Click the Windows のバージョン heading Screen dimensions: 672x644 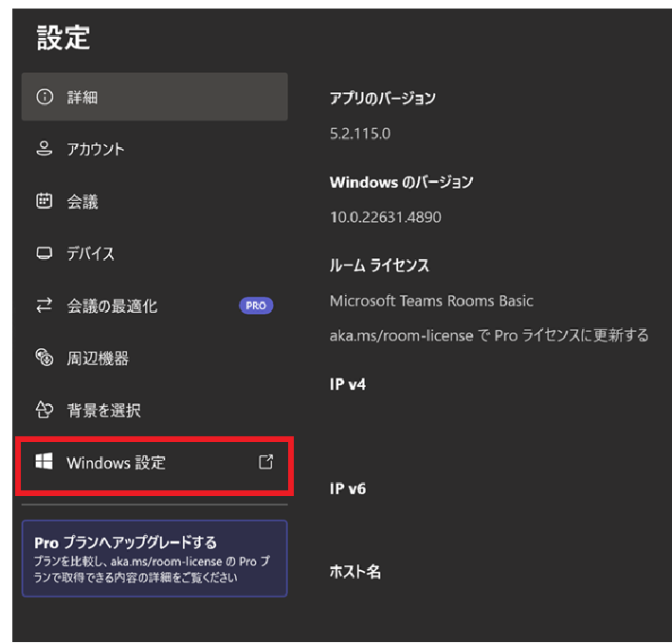click(x=401, y=182)
